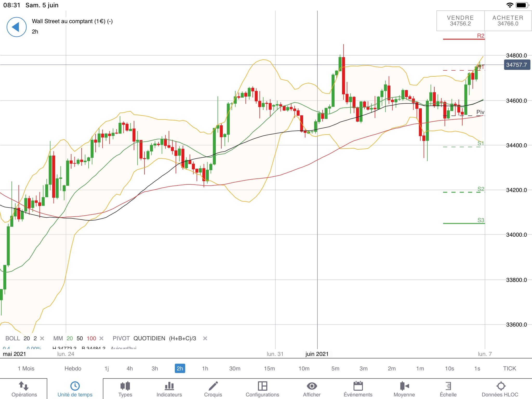Screen dimensions: 532x399
Task: Open the Échelle scale icon
Action: pos(448,386)
